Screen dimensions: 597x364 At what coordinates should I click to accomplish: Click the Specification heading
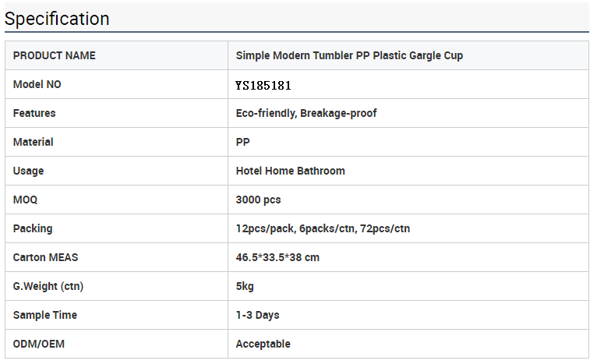[57, 19]
